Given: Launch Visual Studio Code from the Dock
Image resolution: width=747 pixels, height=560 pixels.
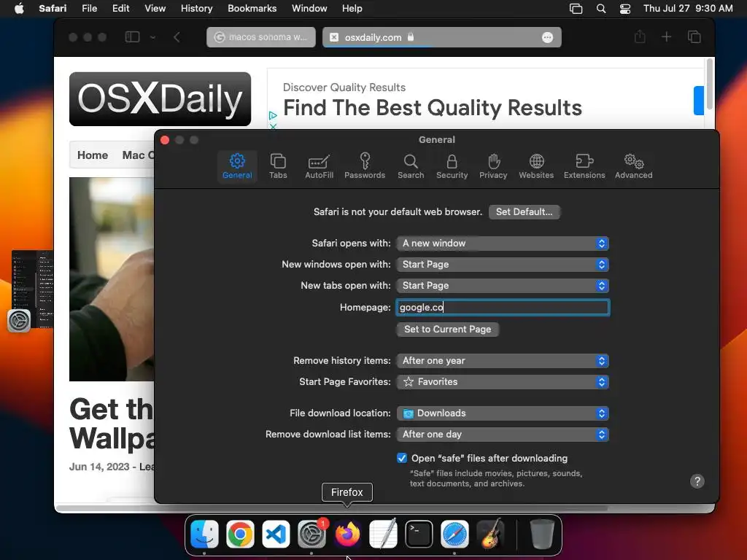Looking at the screenshot, I should click(x=276, y=534).
